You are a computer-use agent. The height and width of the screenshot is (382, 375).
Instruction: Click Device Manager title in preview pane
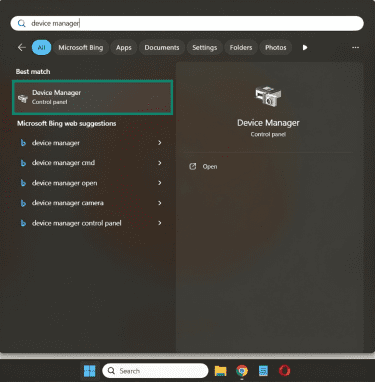pyautogui.click(x=268, y=123)
